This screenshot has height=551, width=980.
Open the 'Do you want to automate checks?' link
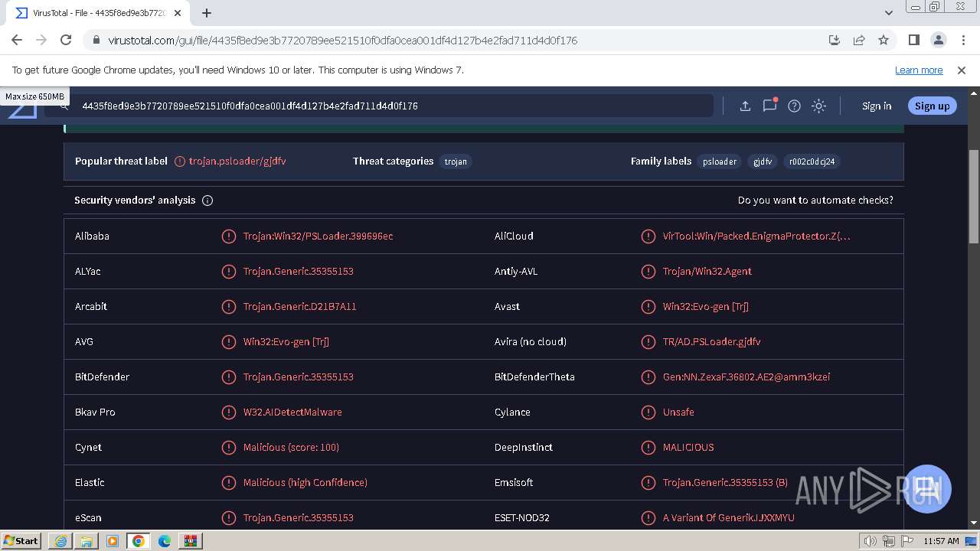[815, 200]
